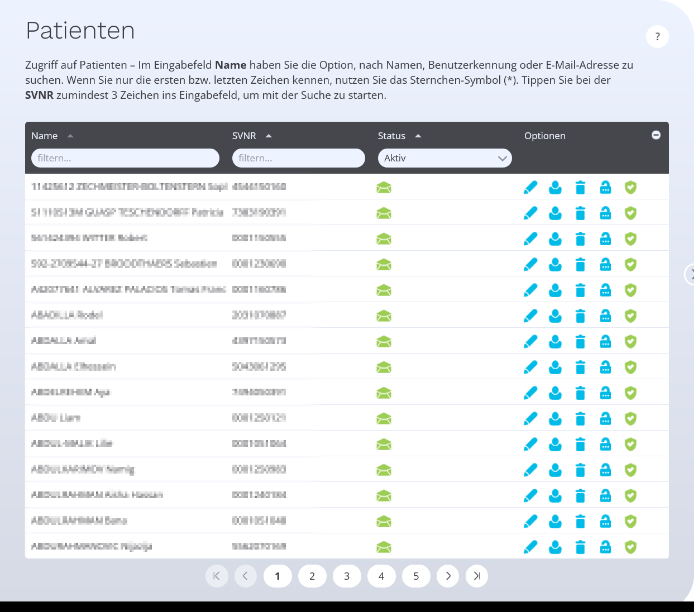Go to the next page with right chevron
Screen dimensions: 698x616
point(448,576)
